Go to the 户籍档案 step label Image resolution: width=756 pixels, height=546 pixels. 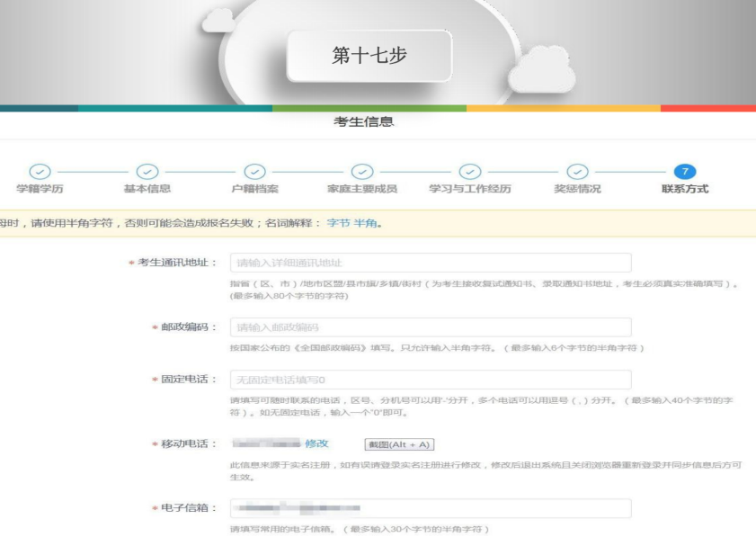point(255,189)
